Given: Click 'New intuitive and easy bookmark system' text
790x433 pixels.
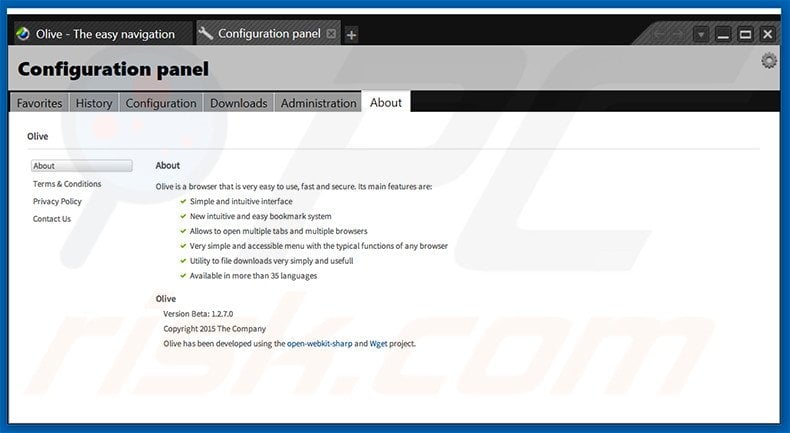Looking at the screenshot, I should point(260,216).
